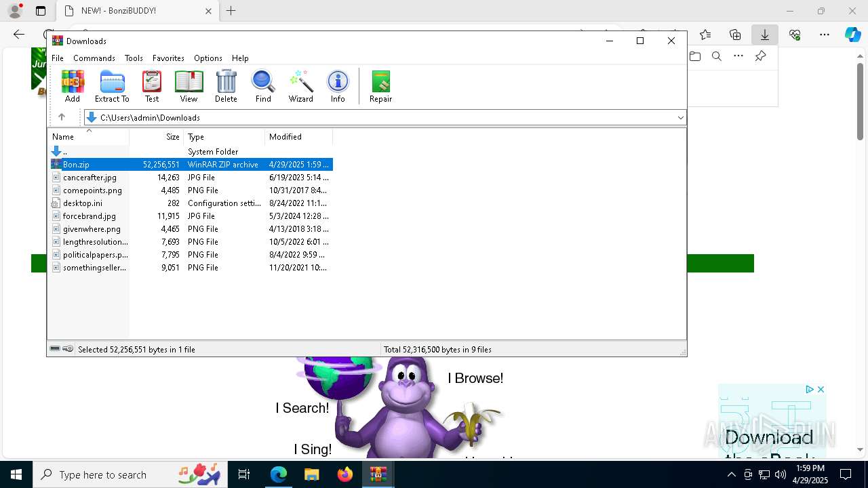This screenshot has height=488, width=868.
Task: Open the Extract To tool
Action: [x=112, y=86]
